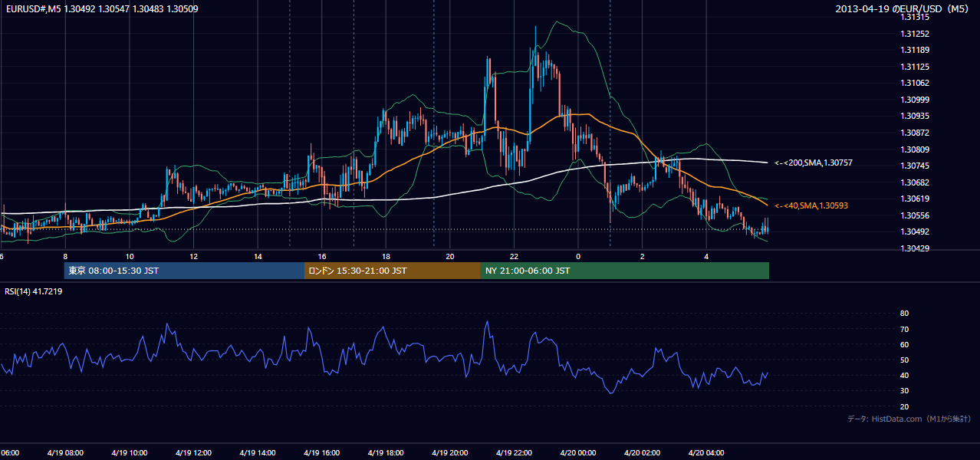Click hour tick 14 below the price chart
Screen dimensions: 980x460
258,256
